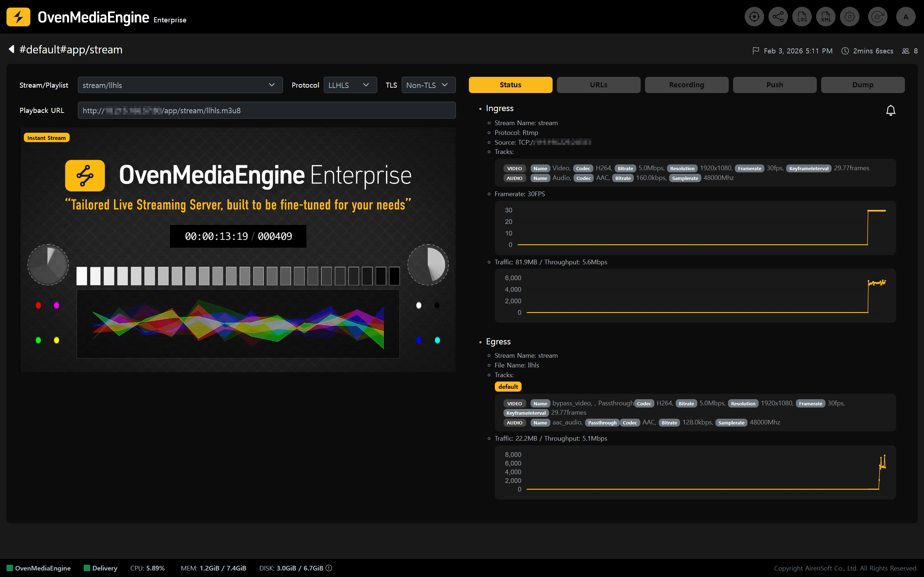Go back using the arrow beside #default#app/stream
The width and height of the screenshot is (924, 577).
pos(12,49)
